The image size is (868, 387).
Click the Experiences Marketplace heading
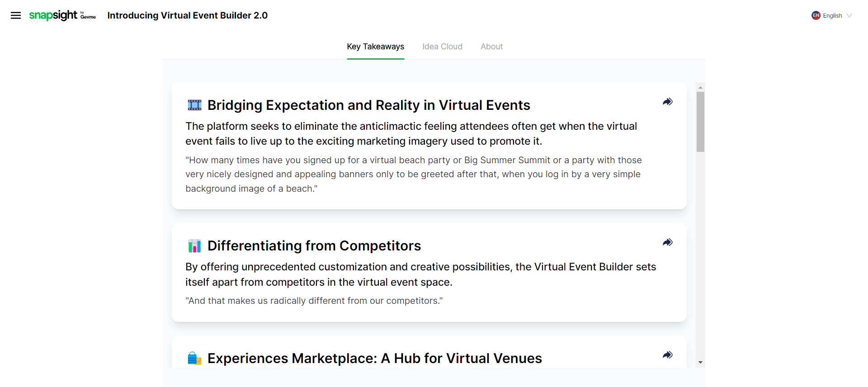coord(374,358)
